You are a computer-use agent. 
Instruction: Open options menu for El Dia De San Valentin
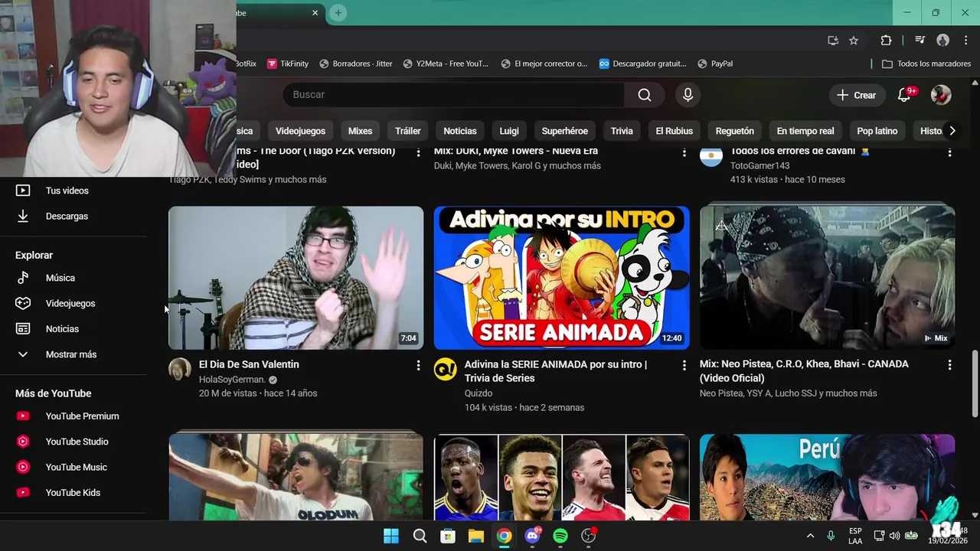pos(418,366)
